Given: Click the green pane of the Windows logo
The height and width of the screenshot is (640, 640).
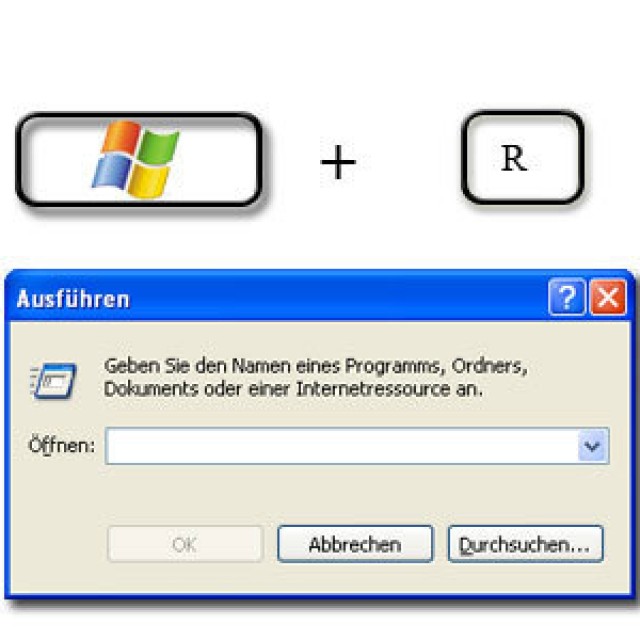Looking at the screenshot, I should click(x=159, y=147).
